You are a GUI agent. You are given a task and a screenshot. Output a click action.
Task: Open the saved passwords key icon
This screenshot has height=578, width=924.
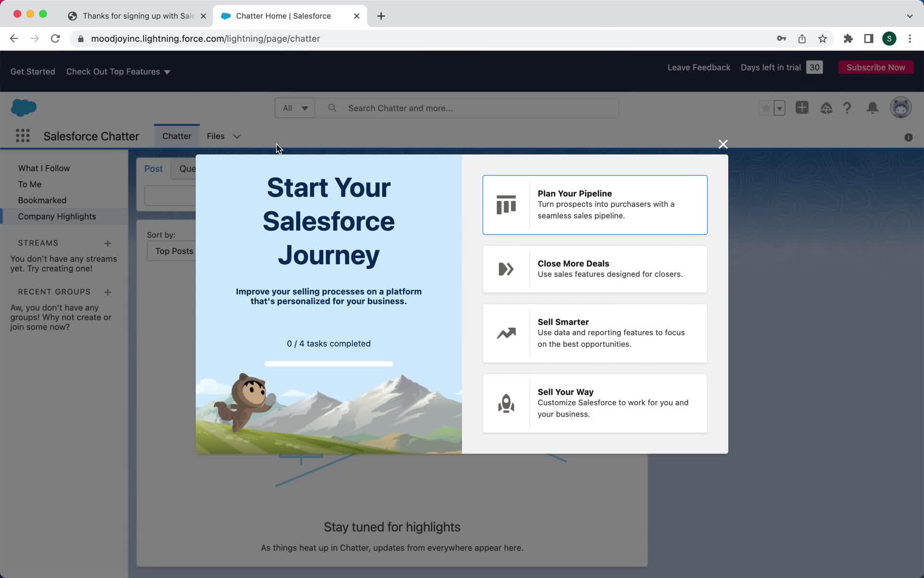coord(782,39)
